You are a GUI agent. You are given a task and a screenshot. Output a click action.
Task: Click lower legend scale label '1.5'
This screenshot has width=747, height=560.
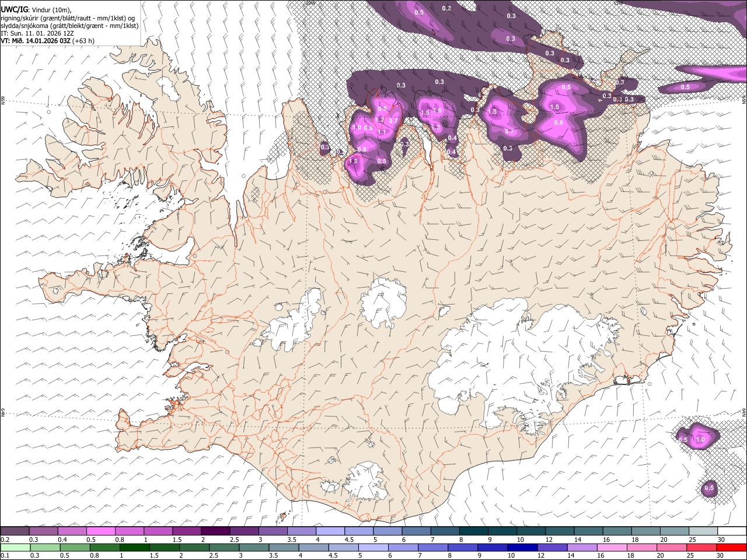(155, 556)
